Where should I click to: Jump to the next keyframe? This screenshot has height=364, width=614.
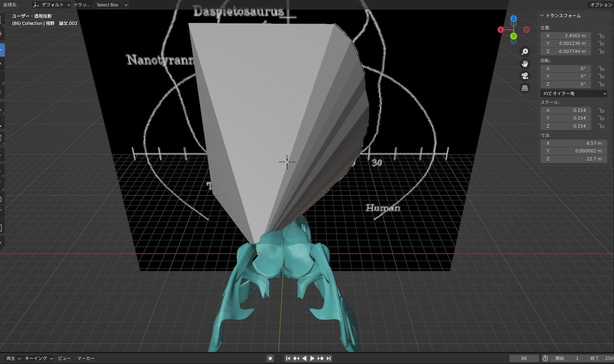pos(320,358)
